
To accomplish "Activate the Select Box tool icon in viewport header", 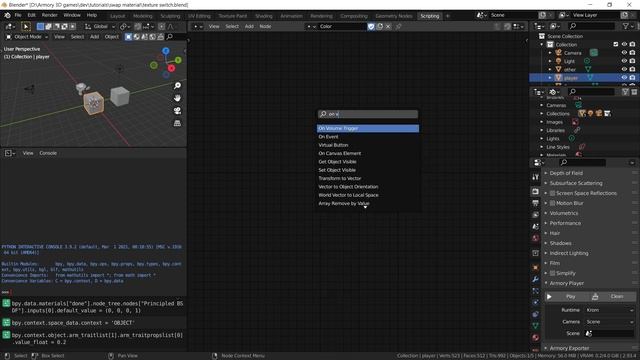I will coord(26,27).
